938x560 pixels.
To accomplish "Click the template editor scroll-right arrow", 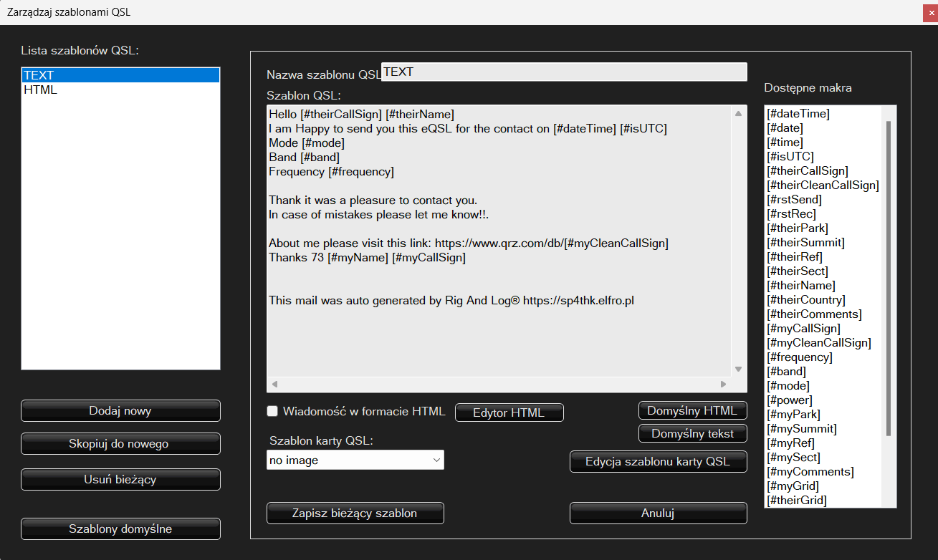I will coord(724,385).
